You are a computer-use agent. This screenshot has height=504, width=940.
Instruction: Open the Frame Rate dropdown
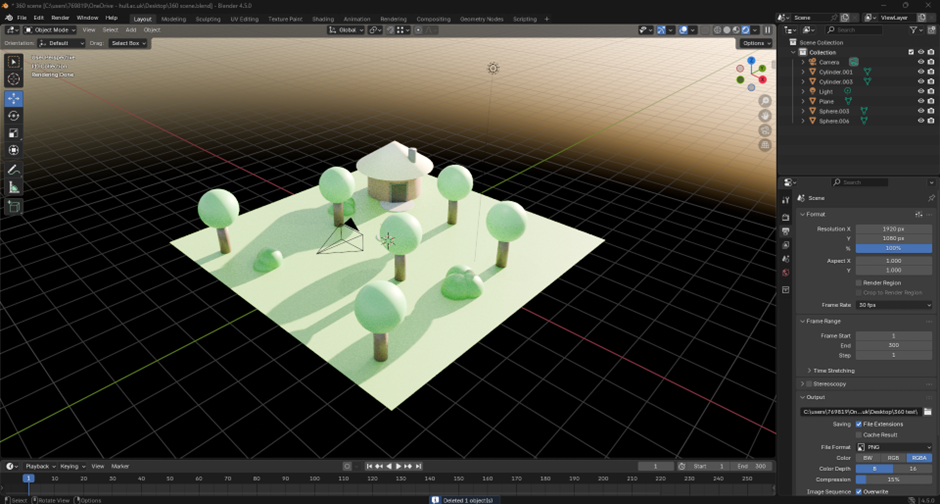[893, 305]
